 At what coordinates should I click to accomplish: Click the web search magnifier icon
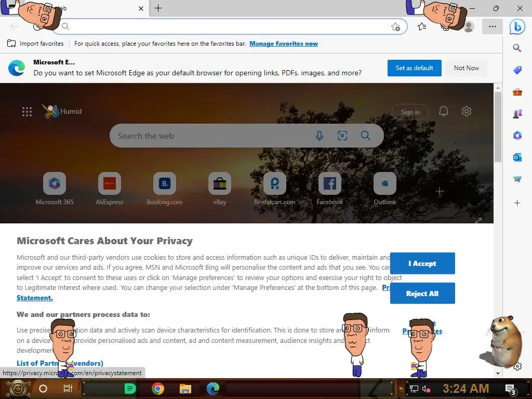coord(365,136)
